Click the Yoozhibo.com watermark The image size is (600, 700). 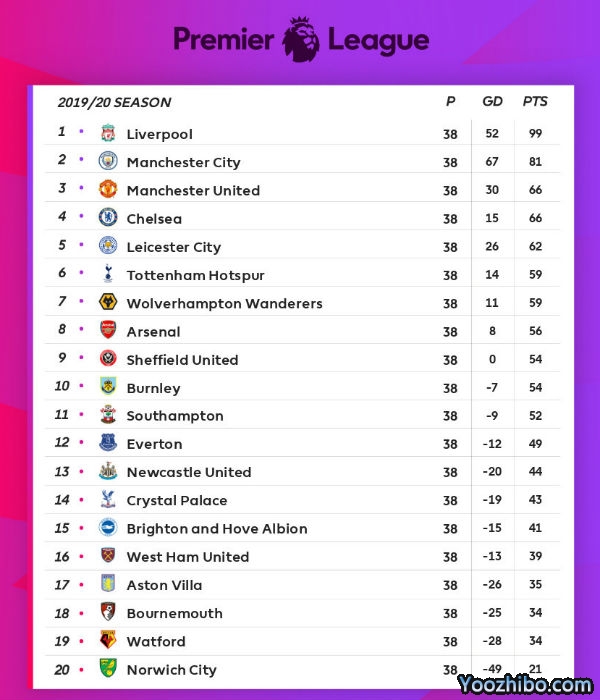526,685
